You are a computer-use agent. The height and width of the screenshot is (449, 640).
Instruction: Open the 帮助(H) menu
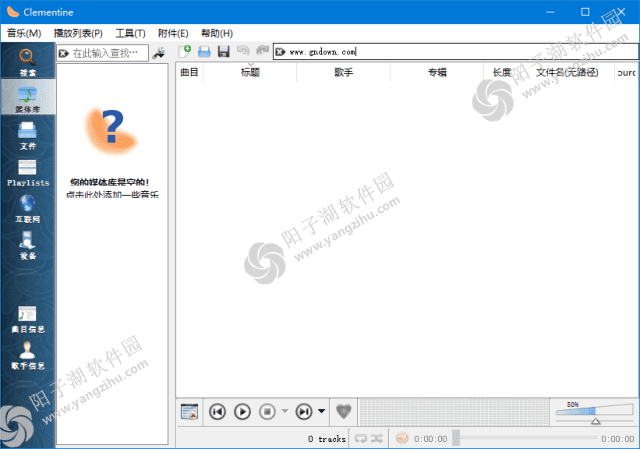tap(217, 33)
